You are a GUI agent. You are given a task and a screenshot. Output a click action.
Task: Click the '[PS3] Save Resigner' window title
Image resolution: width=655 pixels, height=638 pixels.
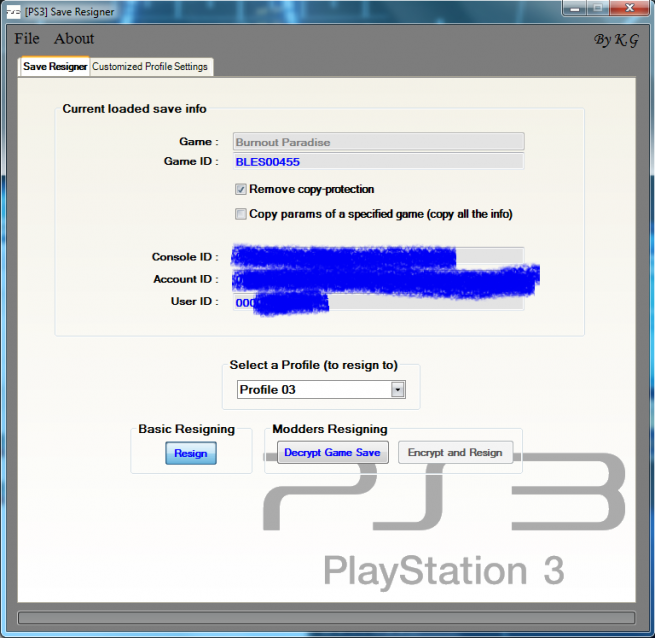[69, 12]
